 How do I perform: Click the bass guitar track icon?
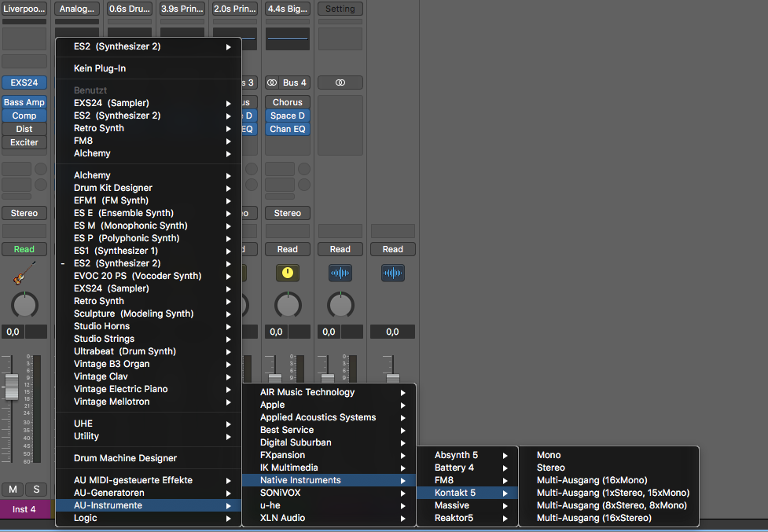24,273
